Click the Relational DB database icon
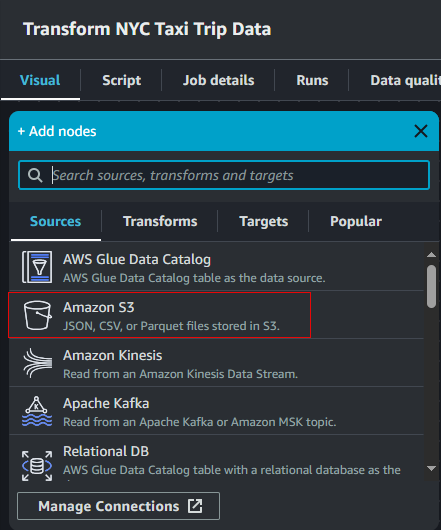 (37, 466)
